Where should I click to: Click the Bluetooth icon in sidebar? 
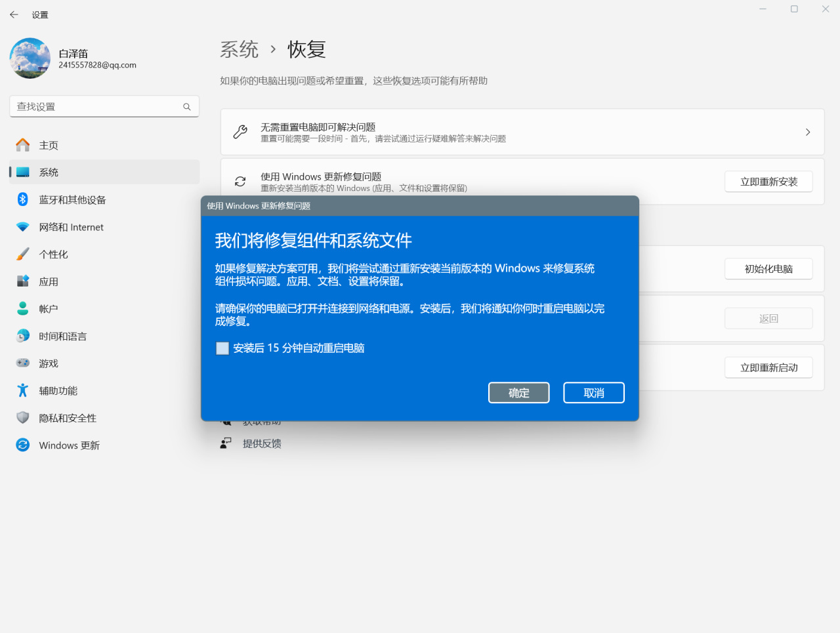click(23, 199)
